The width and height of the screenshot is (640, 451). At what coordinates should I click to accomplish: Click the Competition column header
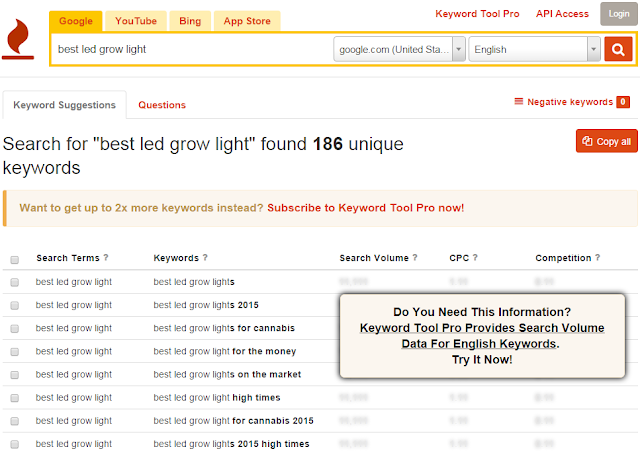click(x=563, y=258)
